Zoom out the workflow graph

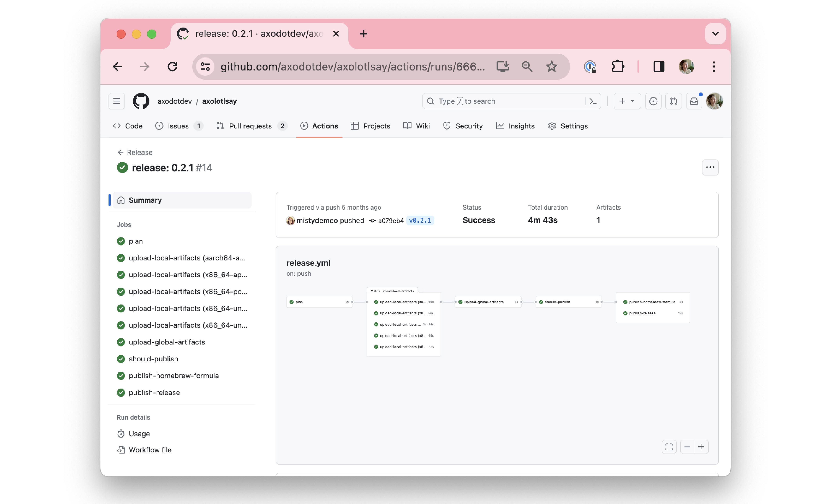pyautogui.click(x=687, y=447)
